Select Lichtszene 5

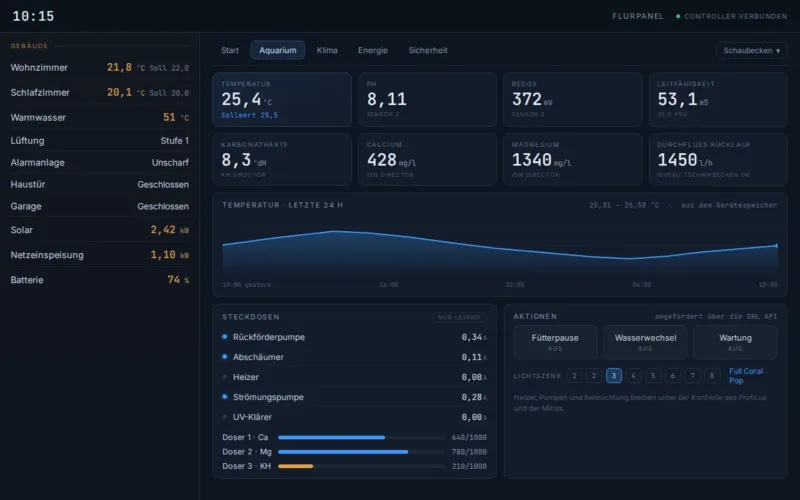653,376
